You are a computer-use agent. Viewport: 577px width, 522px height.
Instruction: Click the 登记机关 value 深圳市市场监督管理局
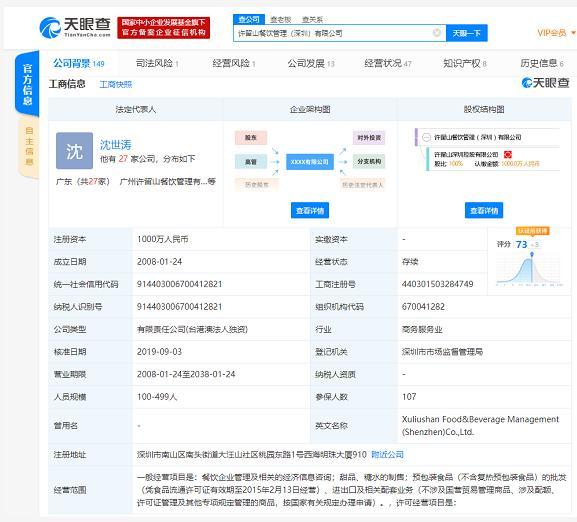(x=442, y=352)
